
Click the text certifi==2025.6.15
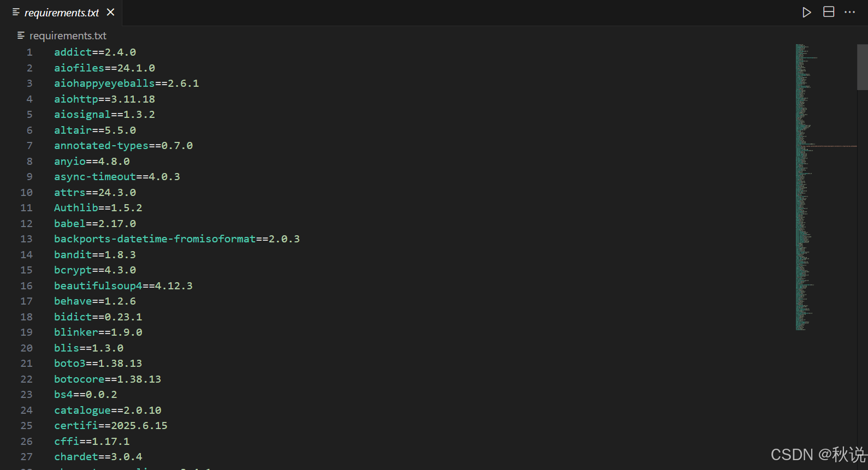111,426
